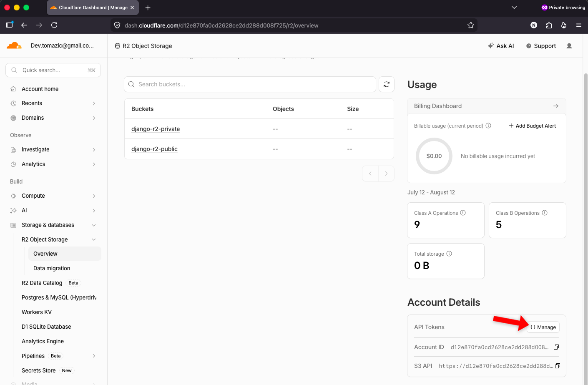Click R2 Object Storage breadcrumb

point(143,46)
